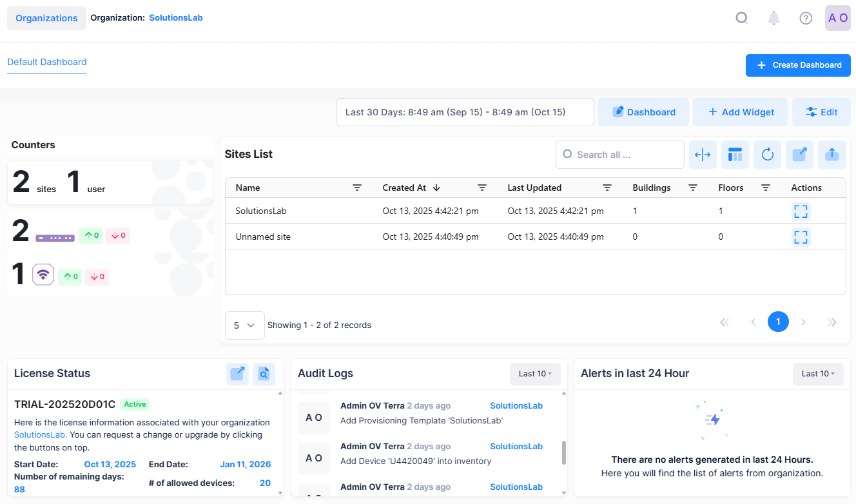Export the Sites List using upload icon
The image size is (856, 504).
point(832,155)
